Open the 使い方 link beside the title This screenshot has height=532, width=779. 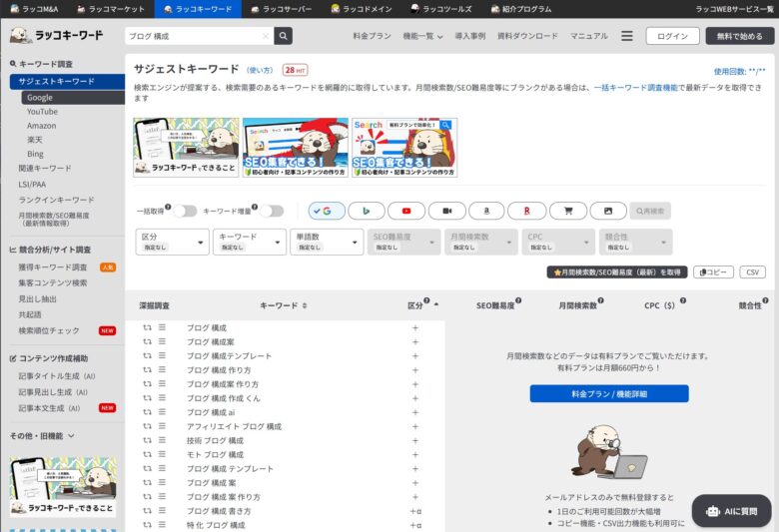pyautogui.click(x=260, y=70)
